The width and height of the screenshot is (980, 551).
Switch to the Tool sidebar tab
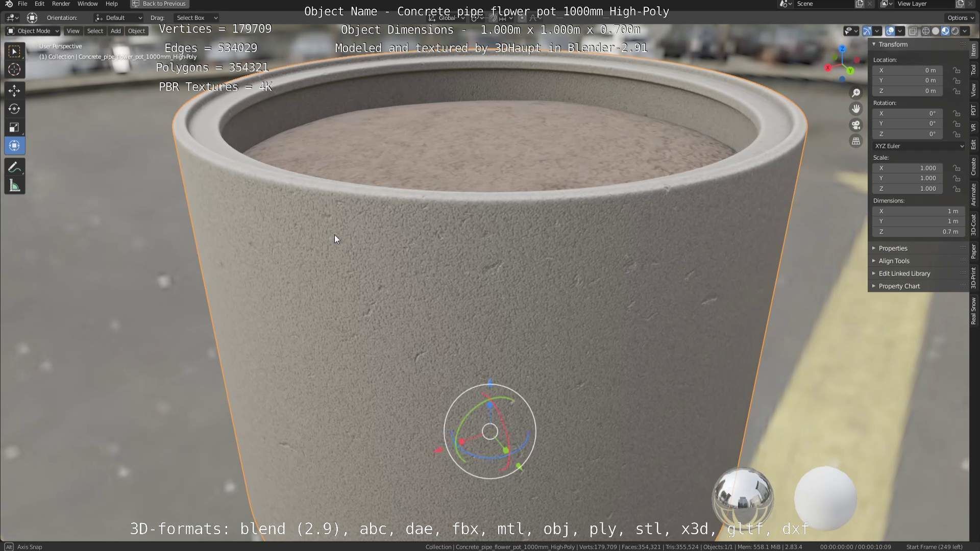click(974, 69)
